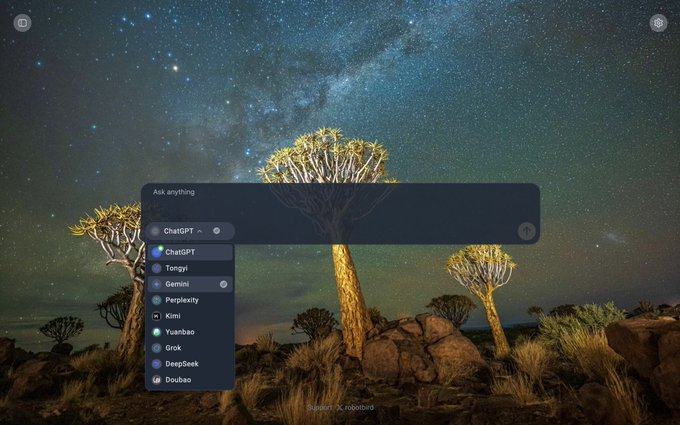Choose Gemini in the model list
This screenshot has height=425, width=680.
[x=190, y=284]
